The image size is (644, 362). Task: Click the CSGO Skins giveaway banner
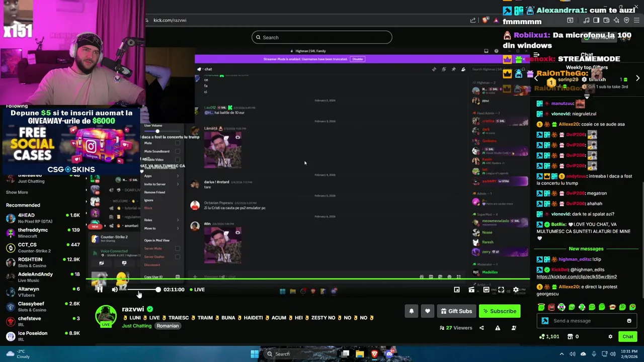click(x=70, y=142)
